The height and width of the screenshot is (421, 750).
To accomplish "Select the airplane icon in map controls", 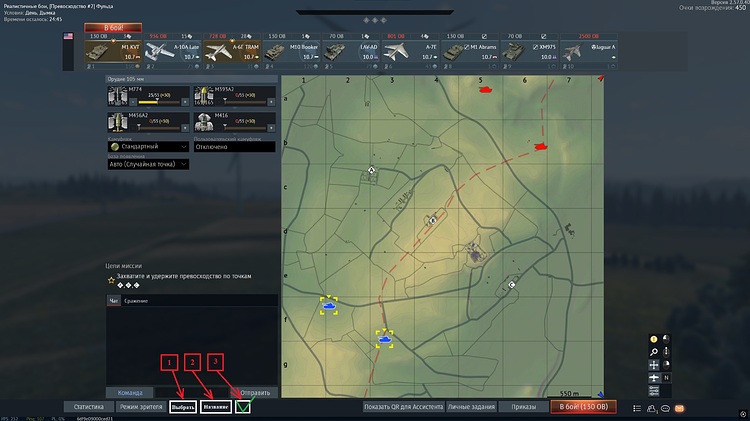I will (x=653, y=378).
